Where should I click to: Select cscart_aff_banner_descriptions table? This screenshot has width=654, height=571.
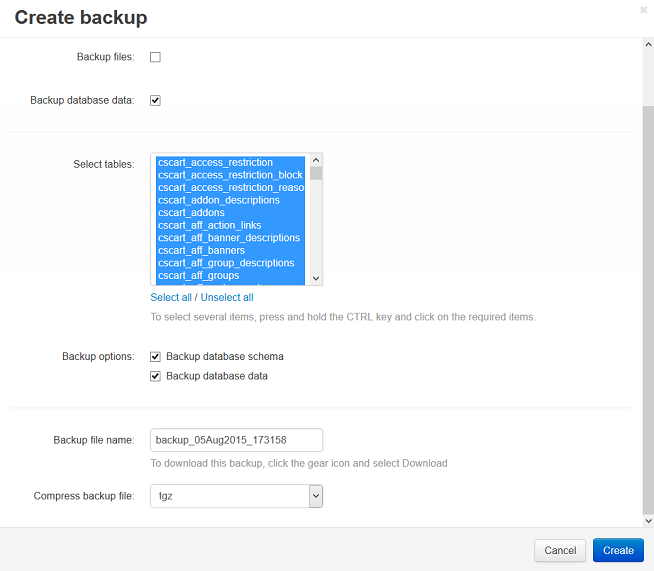pos(231,238)
